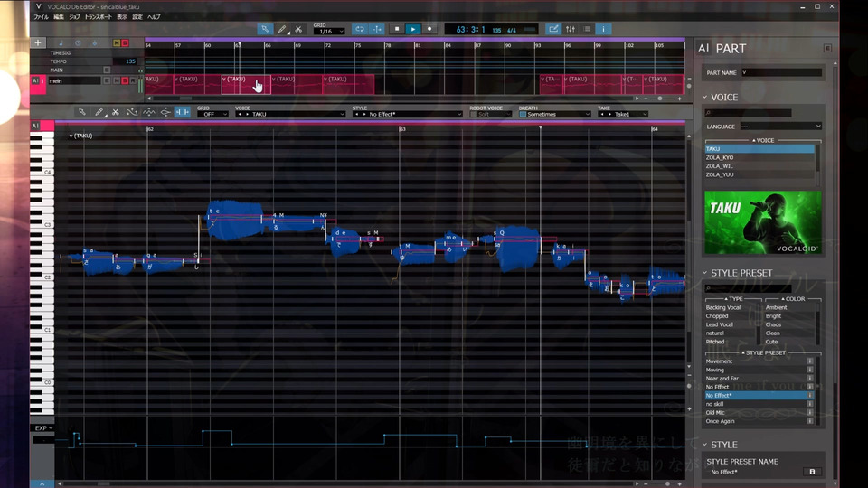Select ZOLA_WIL in voice list
The image size is (868, 488).
[x=759, y=166]
